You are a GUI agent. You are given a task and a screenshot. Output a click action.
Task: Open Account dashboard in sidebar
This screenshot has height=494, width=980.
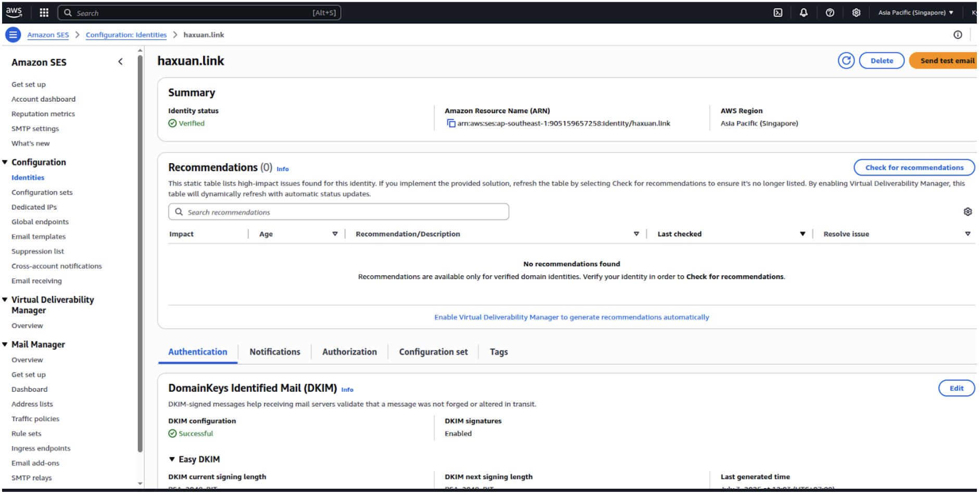(x=44, y=99)
